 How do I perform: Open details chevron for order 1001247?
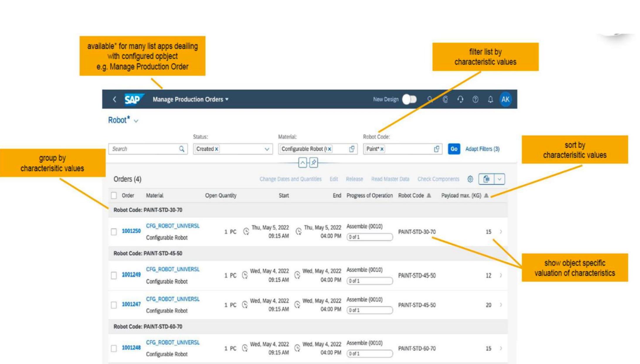[501, 305]
